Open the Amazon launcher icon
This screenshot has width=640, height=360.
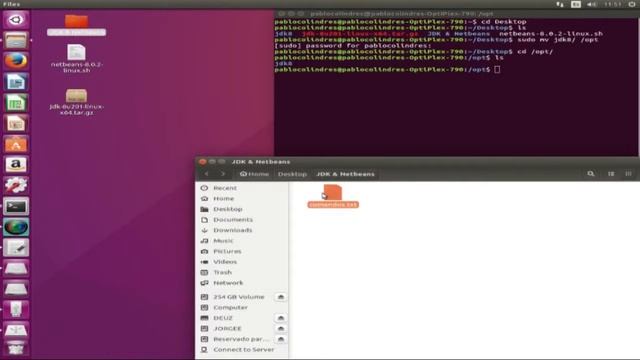tap(16, 165)
